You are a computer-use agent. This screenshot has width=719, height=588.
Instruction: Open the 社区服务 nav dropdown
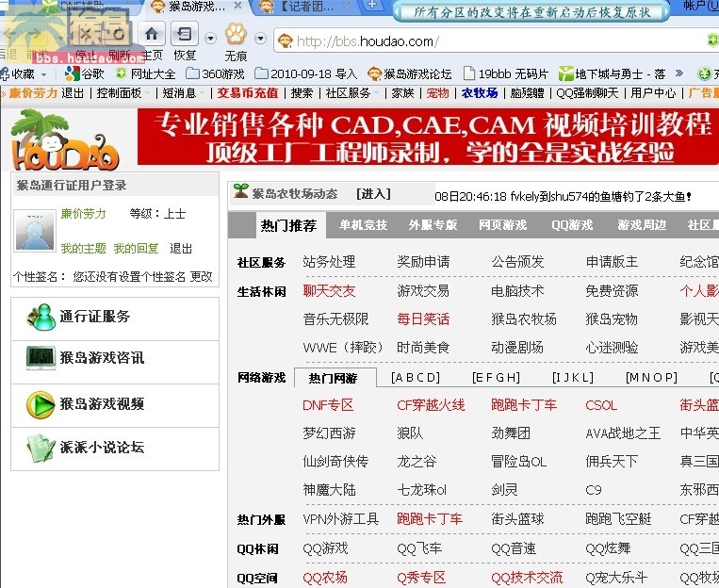pyautogui.click(x=348, y=93)
